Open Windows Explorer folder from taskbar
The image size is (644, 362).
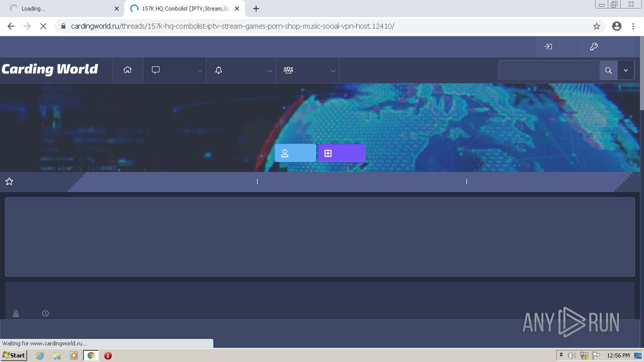coord(57,355)
